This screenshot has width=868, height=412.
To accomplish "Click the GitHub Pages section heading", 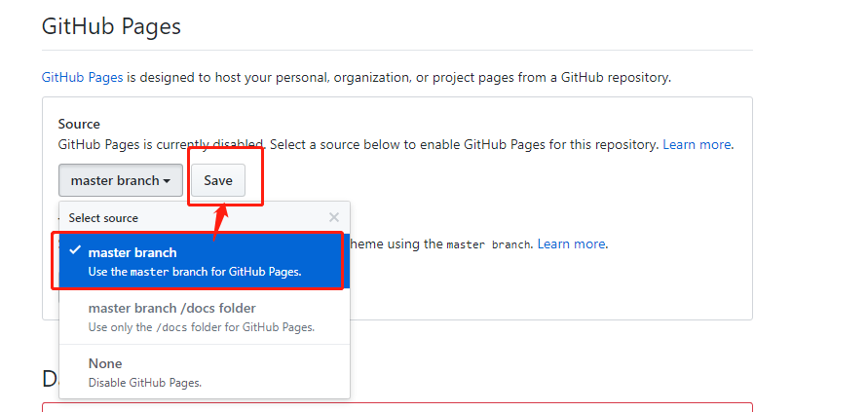I will pos(111,26).
